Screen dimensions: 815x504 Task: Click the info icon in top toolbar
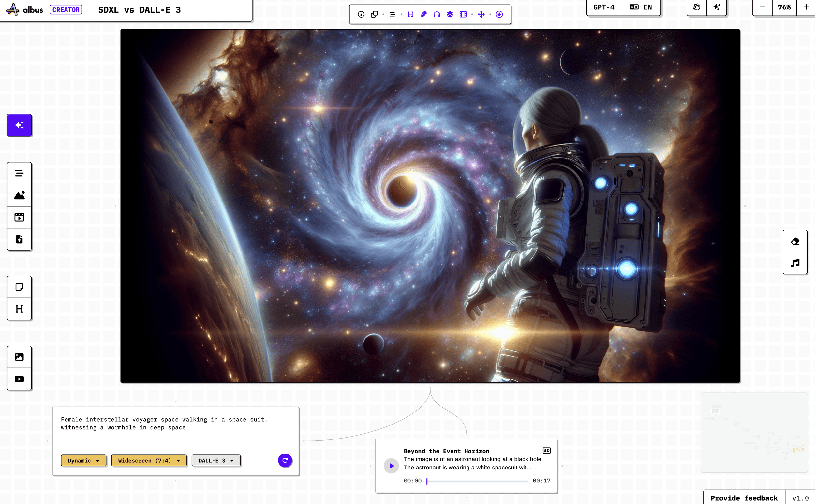click(x=361, y=14)
